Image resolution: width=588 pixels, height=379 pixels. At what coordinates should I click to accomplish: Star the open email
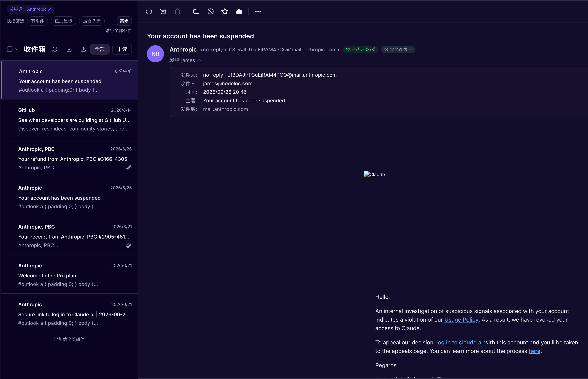pos(225,12)
